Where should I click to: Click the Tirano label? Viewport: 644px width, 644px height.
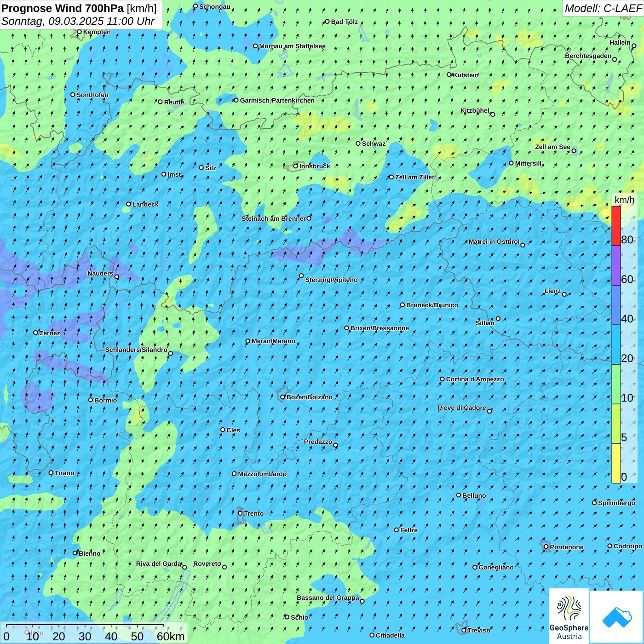pyautogui.click(x=64, y=473)
